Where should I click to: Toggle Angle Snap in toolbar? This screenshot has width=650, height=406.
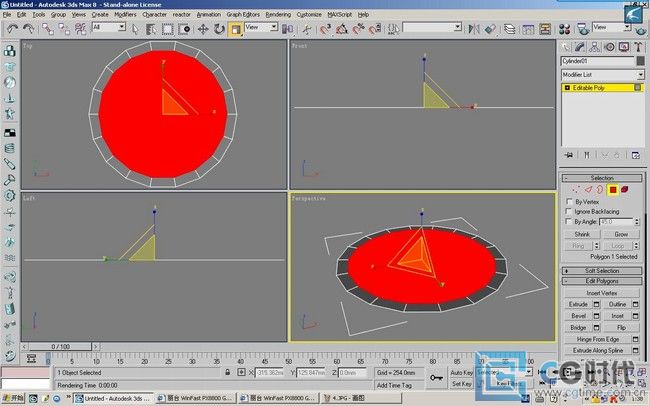(342, 29)
